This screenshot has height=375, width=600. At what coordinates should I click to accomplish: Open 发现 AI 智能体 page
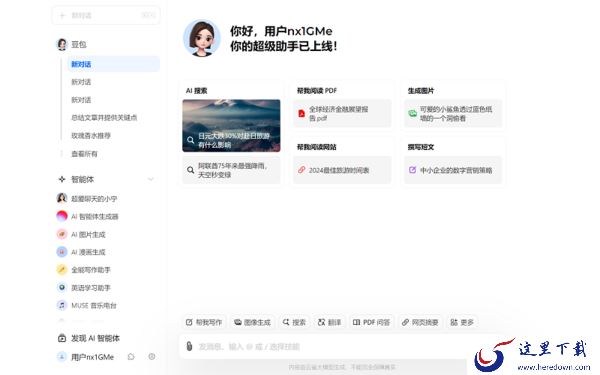coord(95,338)
